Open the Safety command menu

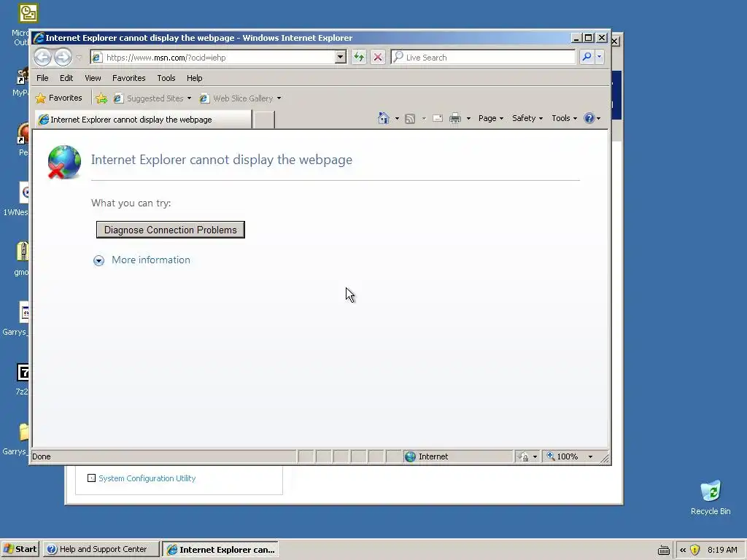[x=527, y=118]
